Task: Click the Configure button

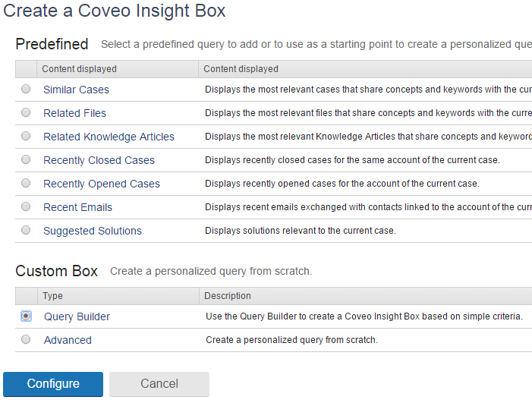Action: tap(53, 384)
